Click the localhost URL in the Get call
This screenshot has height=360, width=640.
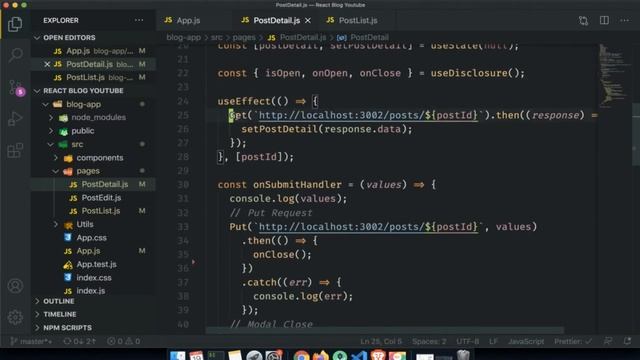(368, 115)
